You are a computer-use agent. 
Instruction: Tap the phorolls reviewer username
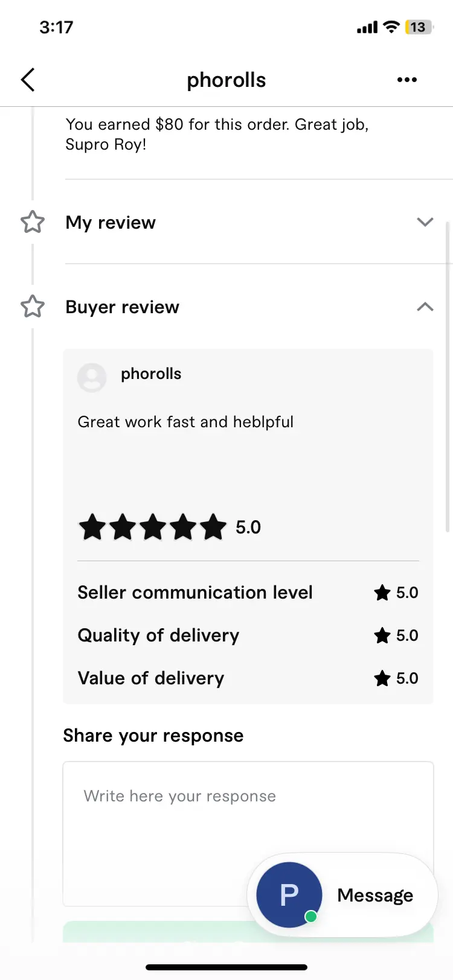[x=151, y=374]
